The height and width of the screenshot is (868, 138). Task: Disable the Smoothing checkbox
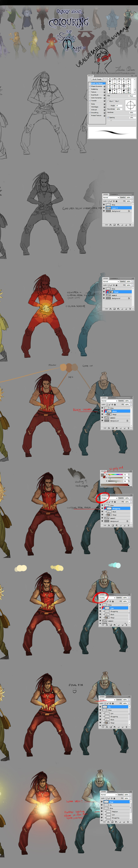click(90, 112)
